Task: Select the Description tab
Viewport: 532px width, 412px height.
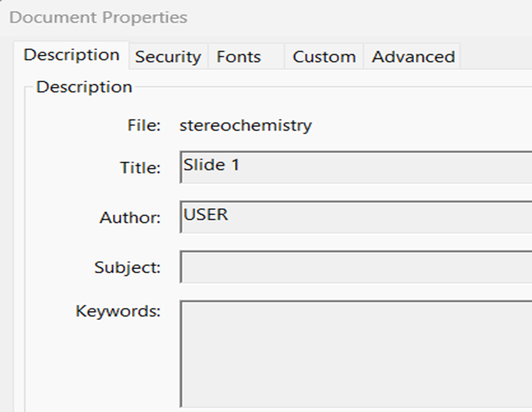Action: (x=71, y=55)
